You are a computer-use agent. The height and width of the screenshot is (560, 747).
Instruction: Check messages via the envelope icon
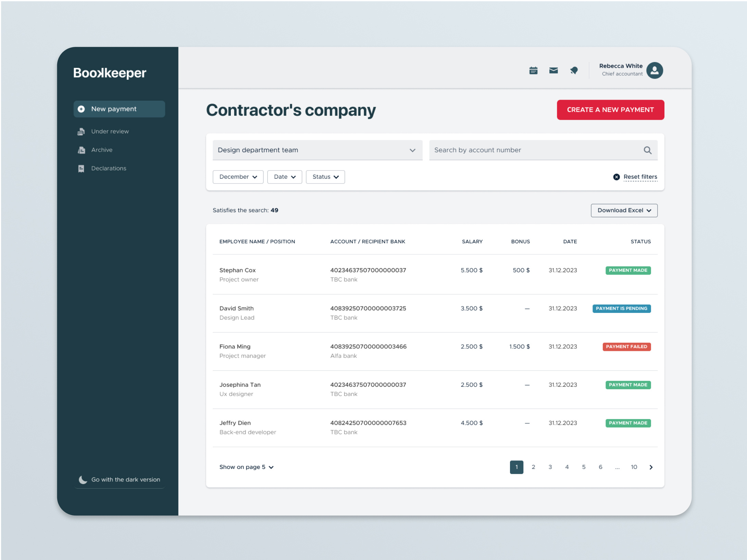click(x=553, y=70)
